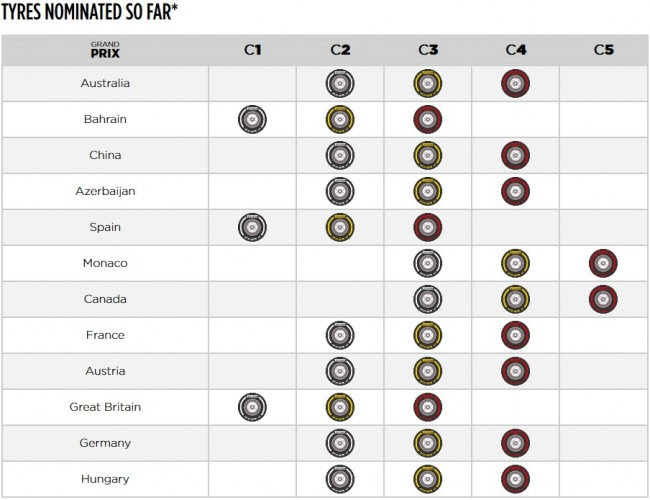Click the yellow tyre for Monaco C4
Viewport: 650px width, 500px height.
coord(516,264)
